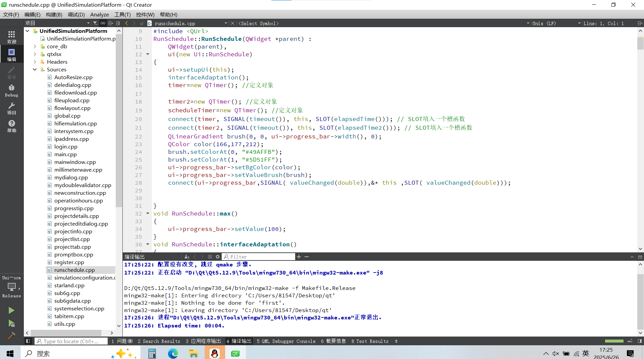Collapse the Sources folder
The image size is (644, 359).
[35, 69]
